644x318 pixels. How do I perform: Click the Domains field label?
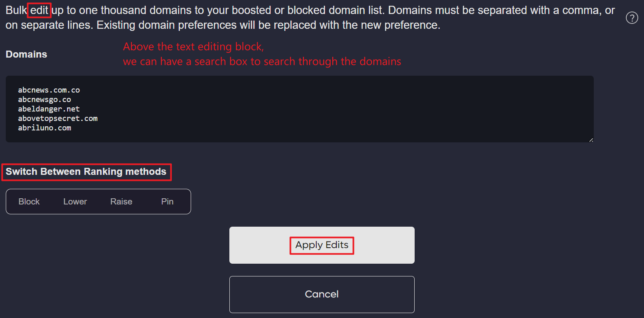click(26, 54)
